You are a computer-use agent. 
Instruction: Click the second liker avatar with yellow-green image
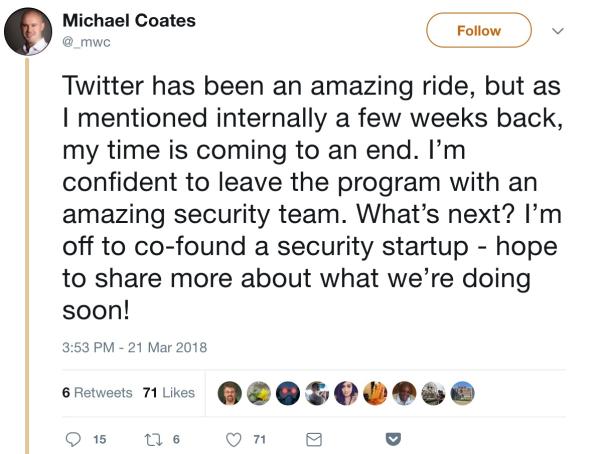click(259, 393)
